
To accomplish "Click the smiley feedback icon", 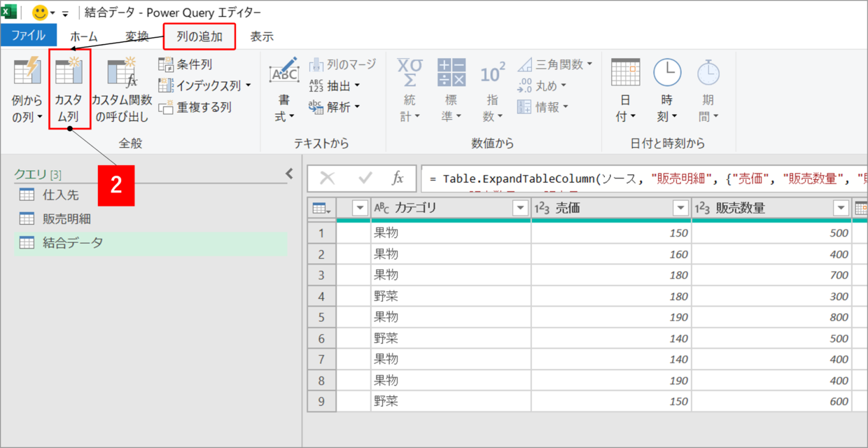I will point(40,13).
